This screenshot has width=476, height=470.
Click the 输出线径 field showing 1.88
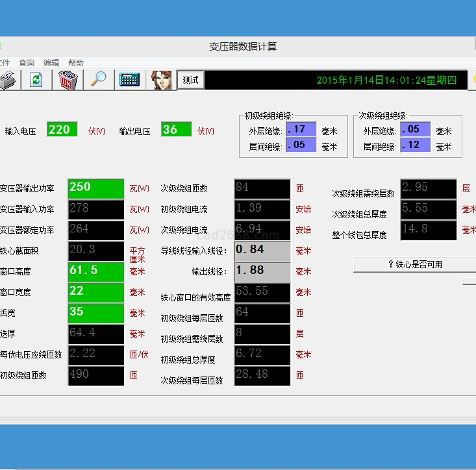coord(262,271)
